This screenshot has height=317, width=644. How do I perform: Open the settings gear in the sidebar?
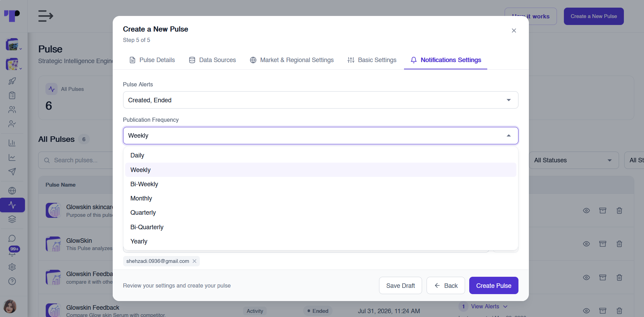12,267
